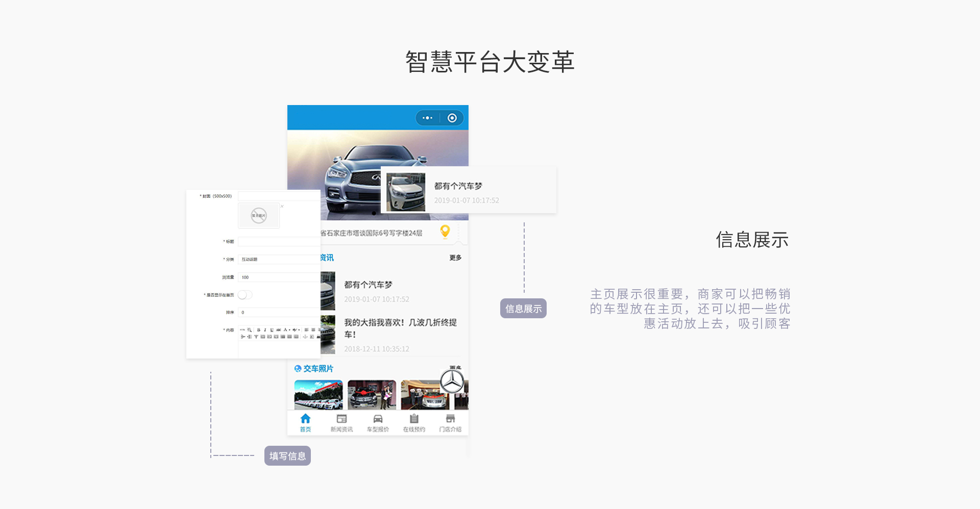Tap the Mercedes-Benz logo floating icon
Viewport: 980px width, 509px height.
click(x=452, y=381)
